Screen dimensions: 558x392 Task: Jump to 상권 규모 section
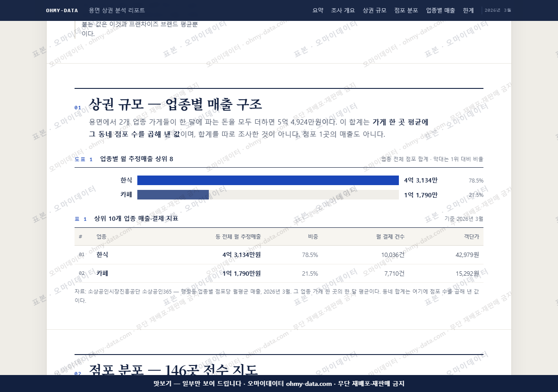pyautogui.click(x=374, y=10)
